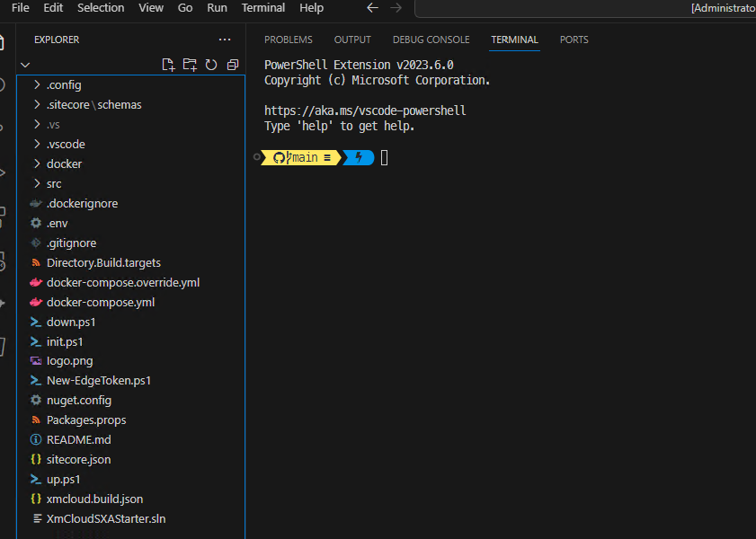Open the Selection menu

point(101,8)
